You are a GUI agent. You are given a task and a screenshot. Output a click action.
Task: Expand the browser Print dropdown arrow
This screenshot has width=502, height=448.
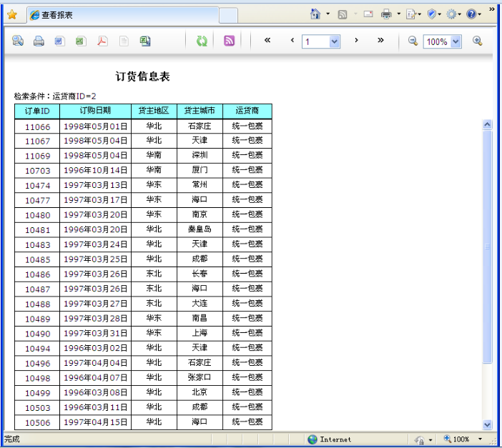[398, 14]
